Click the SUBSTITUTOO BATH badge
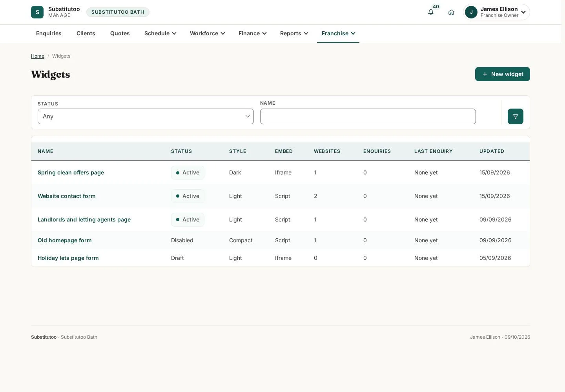The height and width of the screenshot is (392, 565). click(118, 12)
